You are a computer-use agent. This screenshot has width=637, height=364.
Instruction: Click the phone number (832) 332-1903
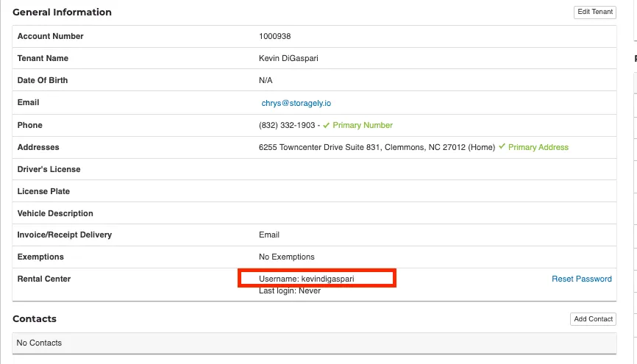tap(287, 125)
